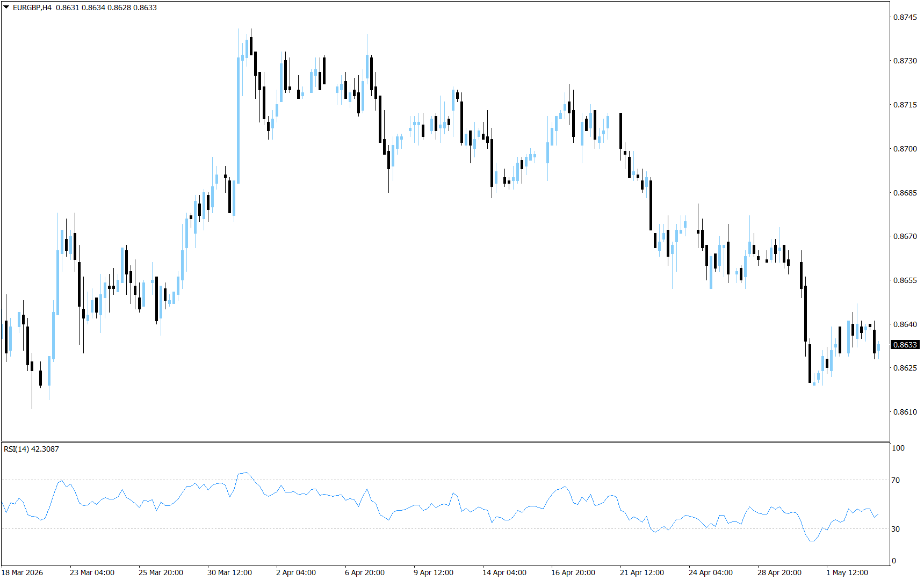Click the 0.8610 price scale label
924x580 pixels.
pos(905,412)
